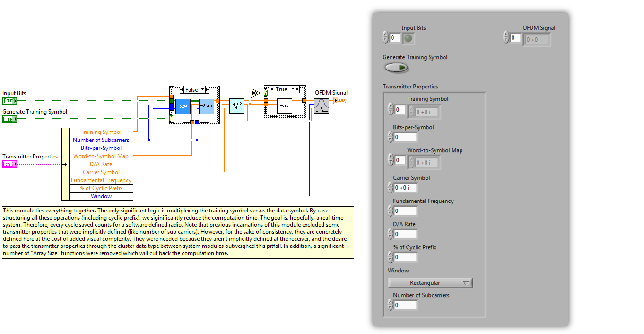Select the Training Symbol unbundle element

coord(101,132)
